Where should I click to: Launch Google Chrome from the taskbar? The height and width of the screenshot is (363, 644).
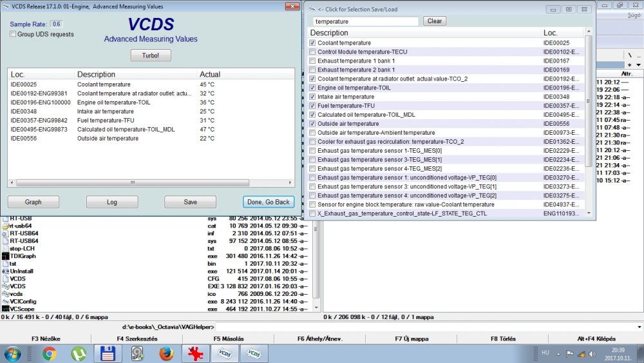click(50, 353)
